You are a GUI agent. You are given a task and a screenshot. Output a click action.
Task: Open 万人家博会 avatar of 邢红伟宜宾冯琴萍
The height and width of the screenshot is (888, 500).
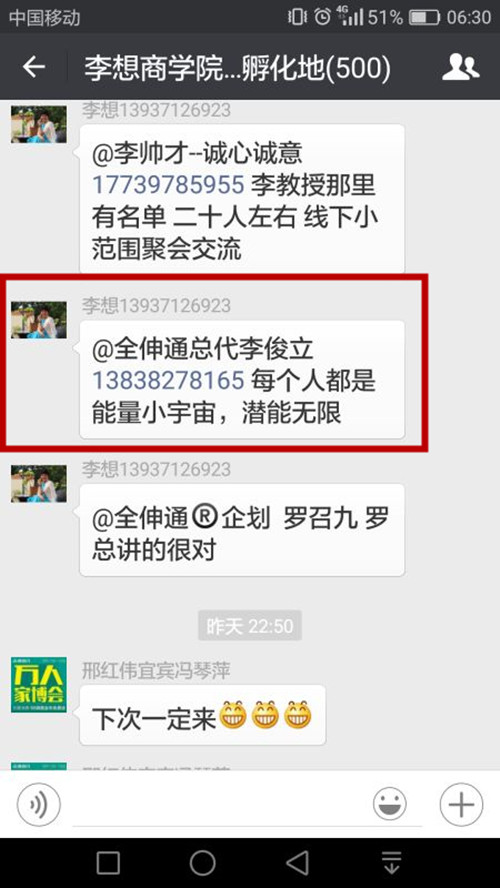39,684
